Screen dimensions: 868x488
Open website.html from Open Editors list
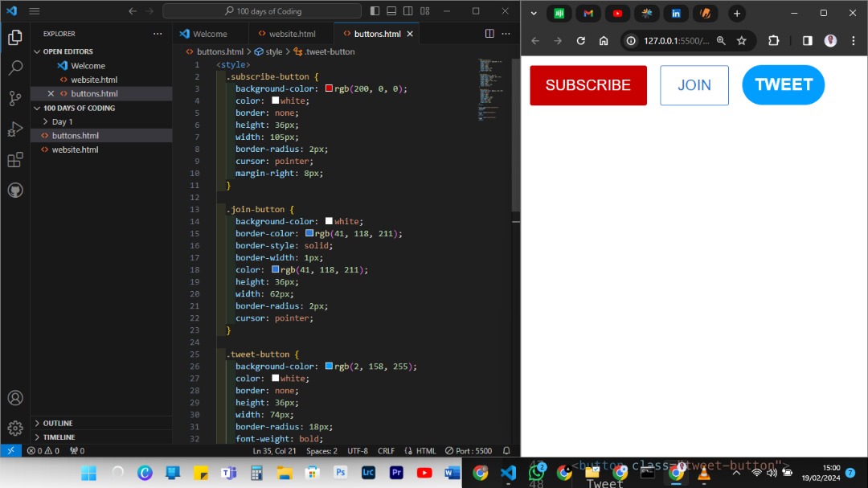coord(93,80)
